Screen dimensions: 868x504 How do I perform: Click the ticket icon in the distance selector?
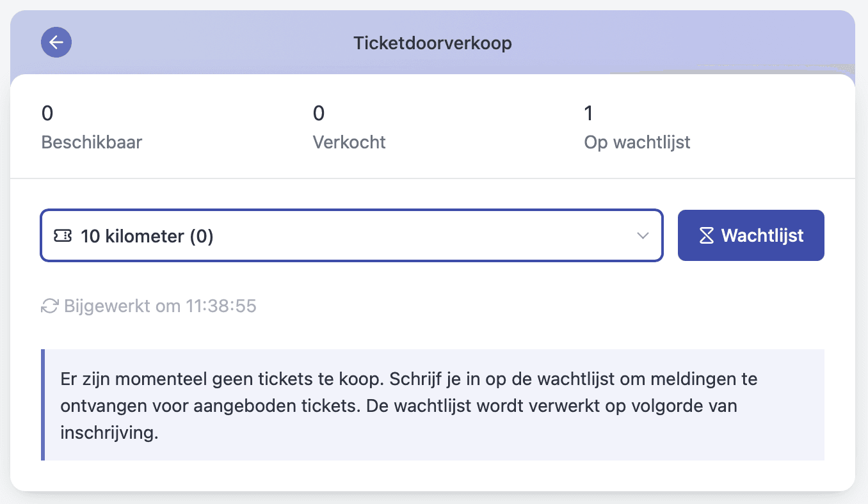tap(63, 236)
